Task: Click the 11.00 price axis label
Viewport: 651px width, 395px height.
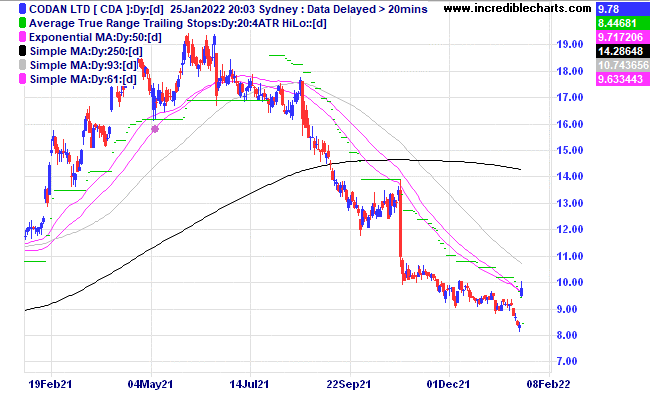Action: pos(570,256)
